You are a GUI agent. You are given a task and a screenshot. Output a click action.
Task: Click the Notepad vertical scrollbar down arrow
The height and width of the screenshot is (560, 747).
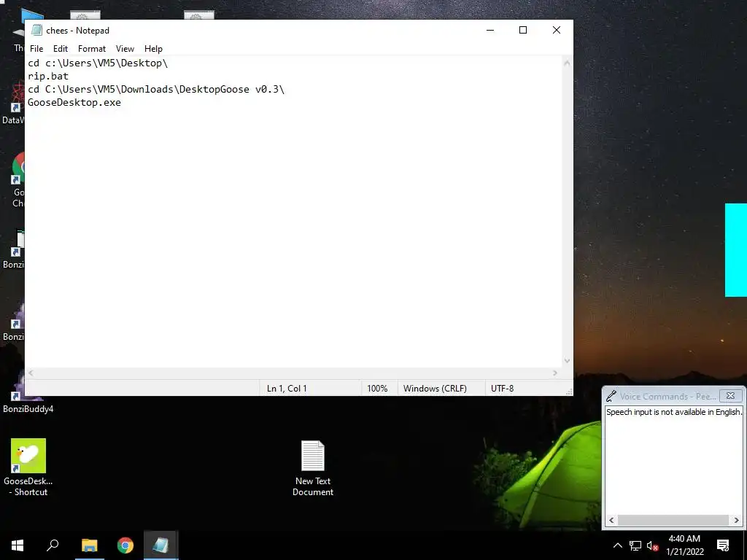(x=567, y=361)
